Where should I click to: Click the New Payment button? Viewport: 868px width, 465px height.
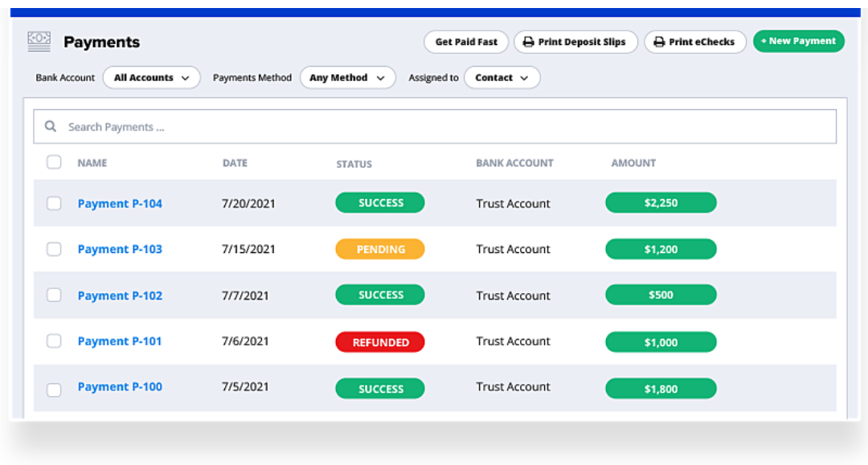coord(799,42)
